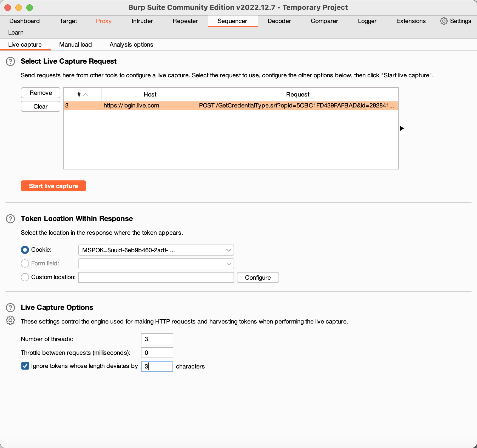Toggle Ignore tokens whose length deviates checkbox
477x448 pixels.
tap(25, 366)
